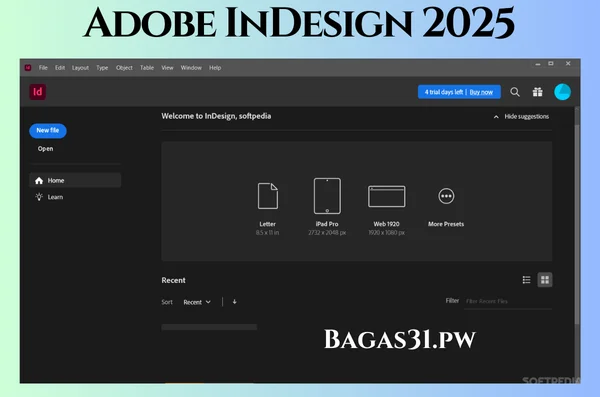
Task: Focus the Filter Recent Files field
Action: (508, 301)
